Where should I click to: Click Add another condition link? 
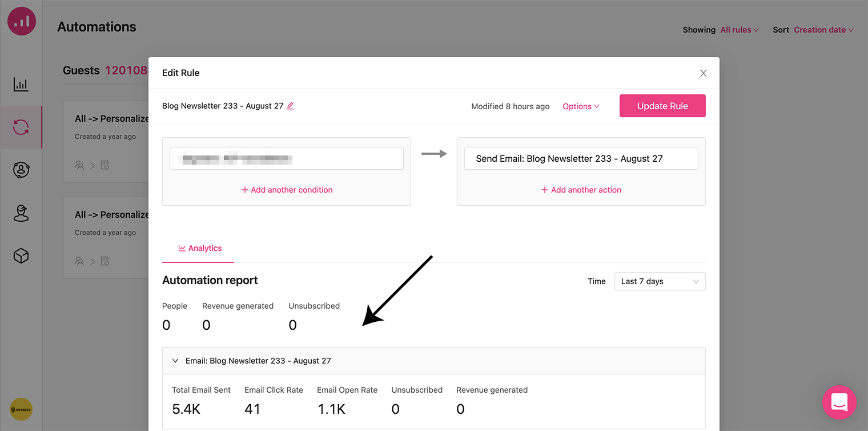pos(287,190)
